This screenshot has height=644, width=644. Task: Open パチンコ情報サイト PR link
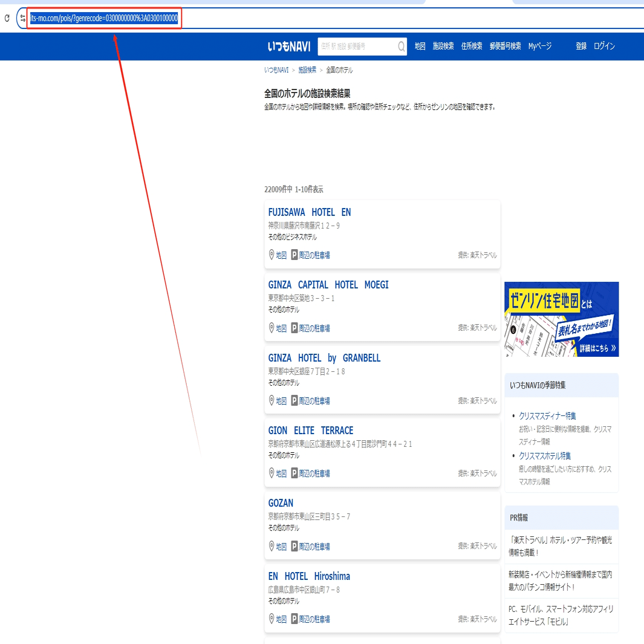pyautogui.click(x=561, y=581)
